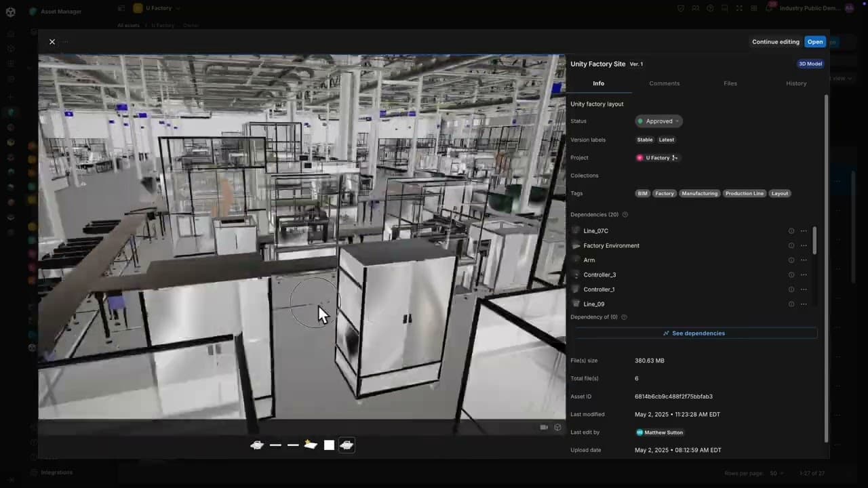Click the Latest version label

tap(667, 140)
